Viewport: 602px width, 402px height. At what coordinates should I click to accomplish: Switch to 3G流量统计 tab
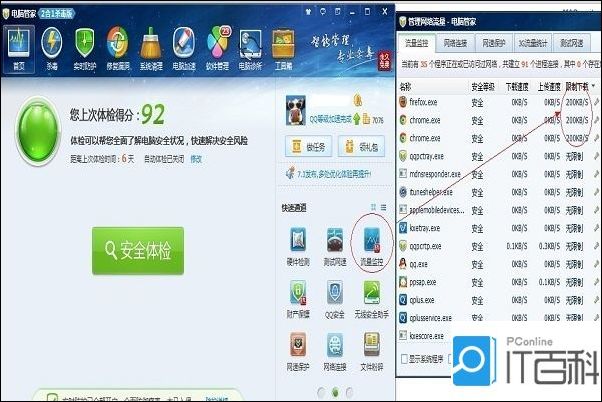[x=533, y=43]
